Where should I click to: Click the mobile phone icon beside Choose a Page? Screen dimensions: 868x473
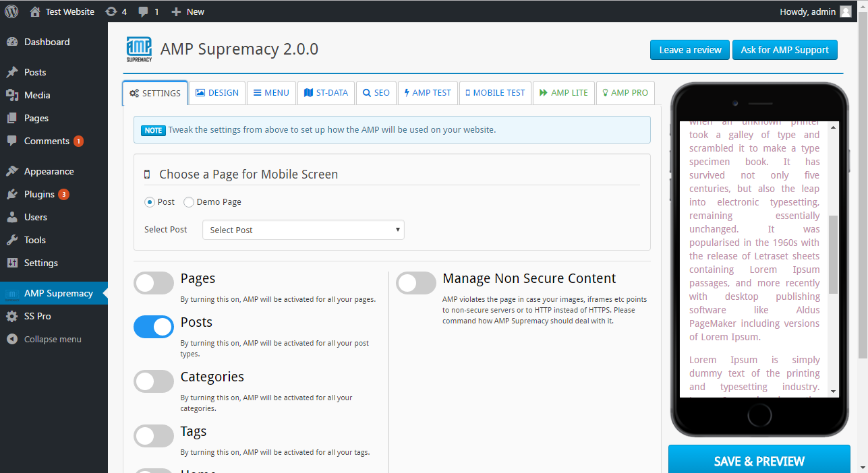147,175
